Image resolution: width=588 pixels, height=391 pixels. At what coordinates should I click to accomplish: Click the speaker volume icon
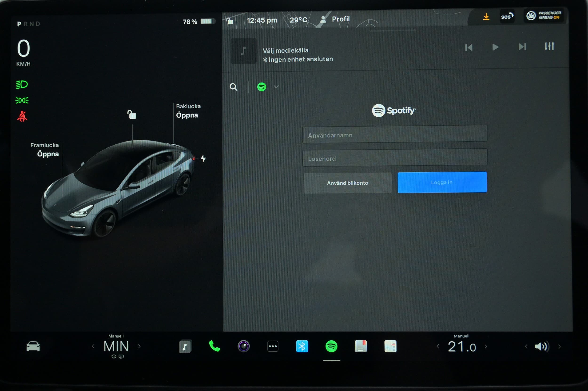[x=542, y=346]
